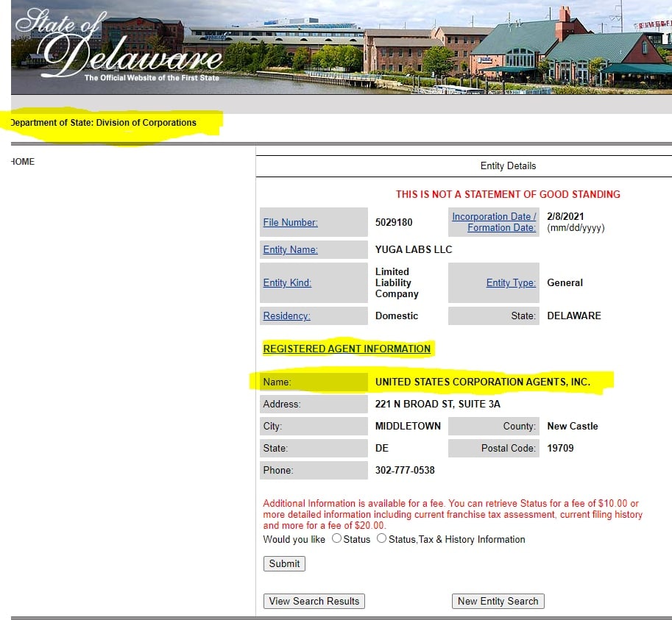Click state value DELAWARE

coord(574,316)
